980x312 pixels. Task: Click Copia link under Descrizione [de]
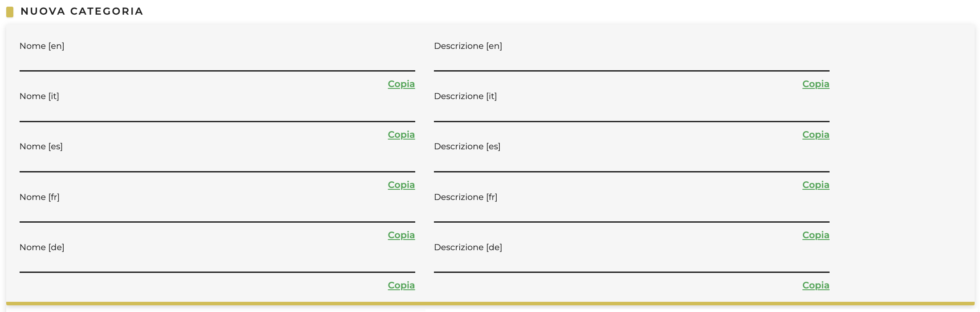click(815, 285)
